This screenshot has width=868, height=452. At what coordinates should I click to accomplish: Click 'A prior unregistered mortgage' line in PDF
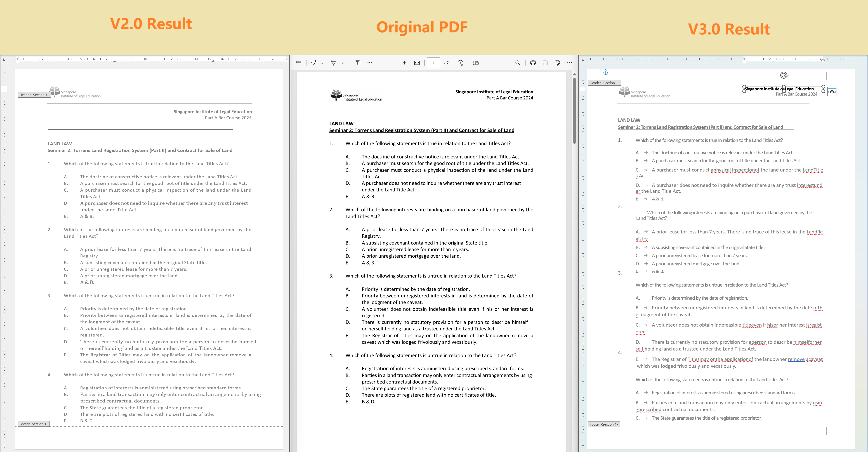[411, 256]
